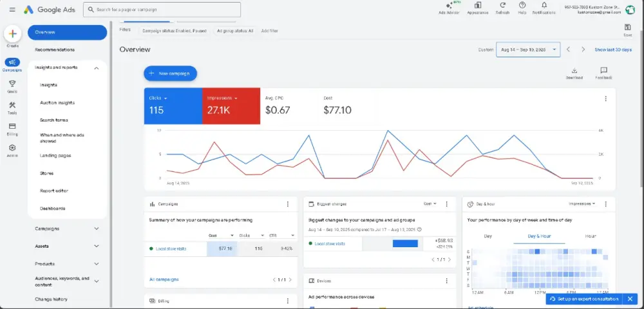Select the Day tab

pyautogui.click(x=488, y=236)
